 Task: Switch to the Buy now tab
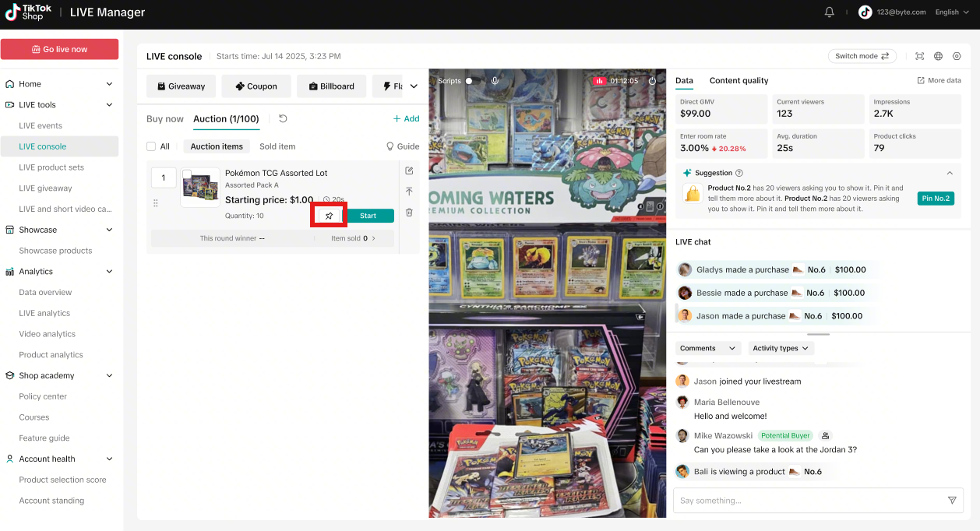(x=165, y=119)
